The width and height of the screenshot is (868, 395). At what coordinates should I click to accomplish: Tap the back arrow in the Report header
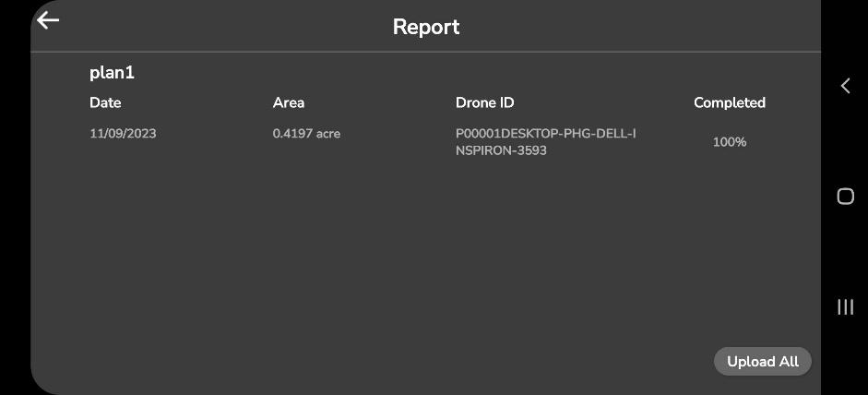point(48,20)
